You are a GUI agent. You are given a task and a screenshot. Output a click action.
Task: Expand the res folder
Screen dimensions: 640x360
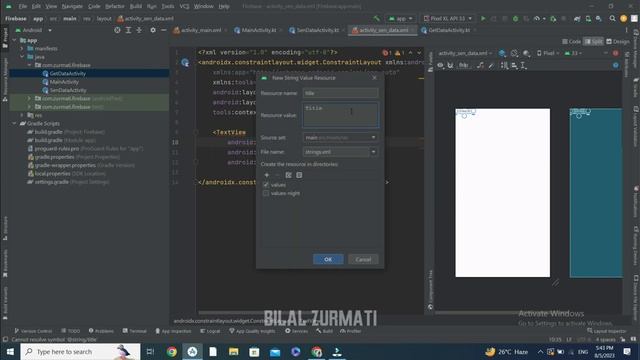[22, 115]
